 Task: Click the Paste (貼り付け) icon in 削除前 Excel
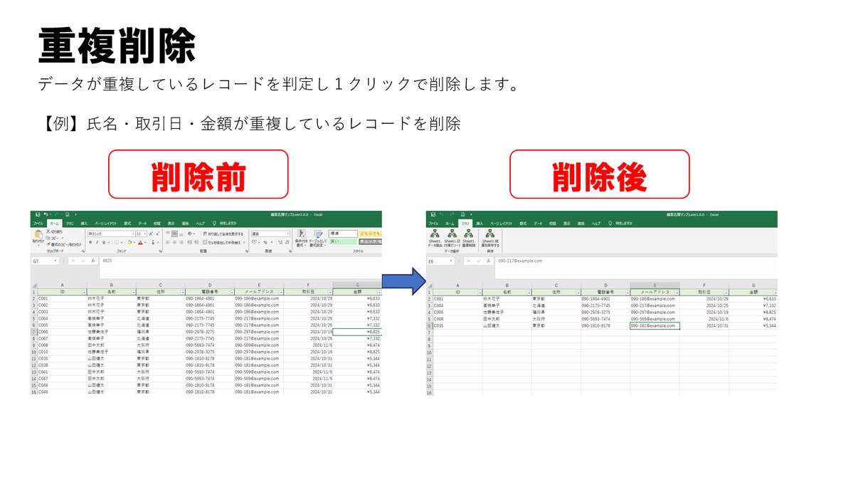tap(38, 235)
